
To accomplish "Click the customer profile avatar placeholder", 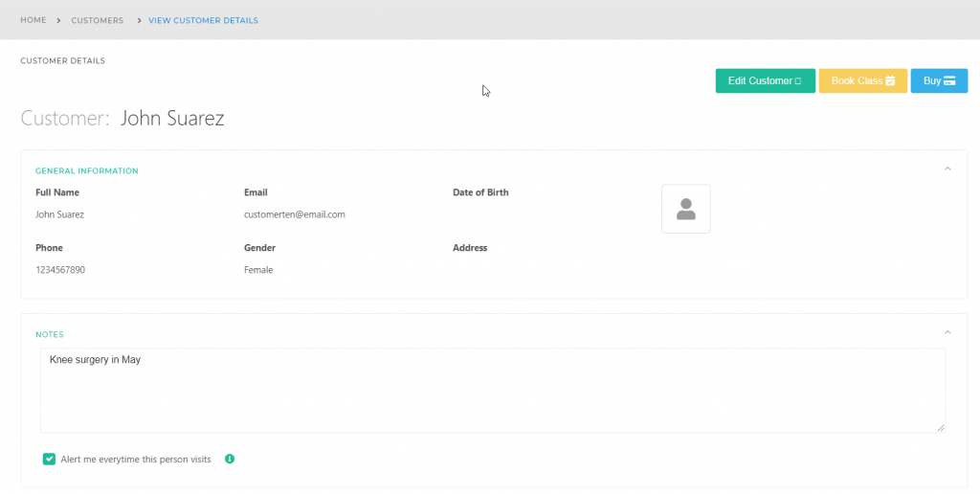I will [685, 209].
